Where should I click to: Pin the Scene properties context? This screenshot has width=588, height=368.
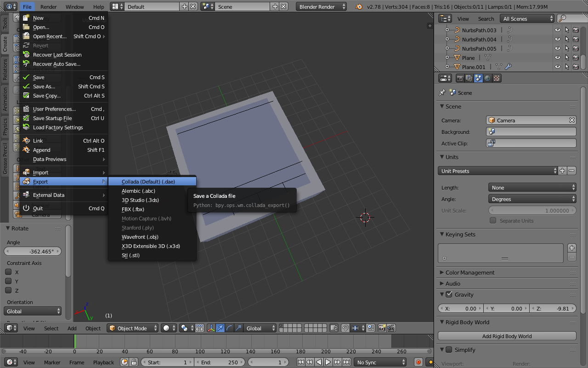(442, 92)
